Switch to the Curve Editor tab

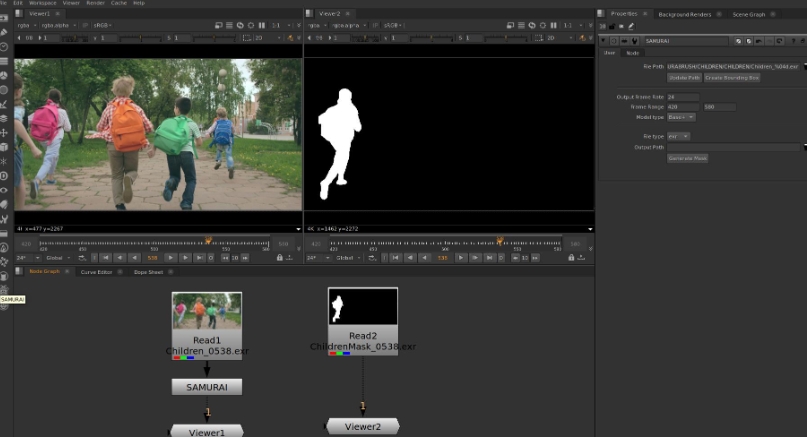point(96,272)
